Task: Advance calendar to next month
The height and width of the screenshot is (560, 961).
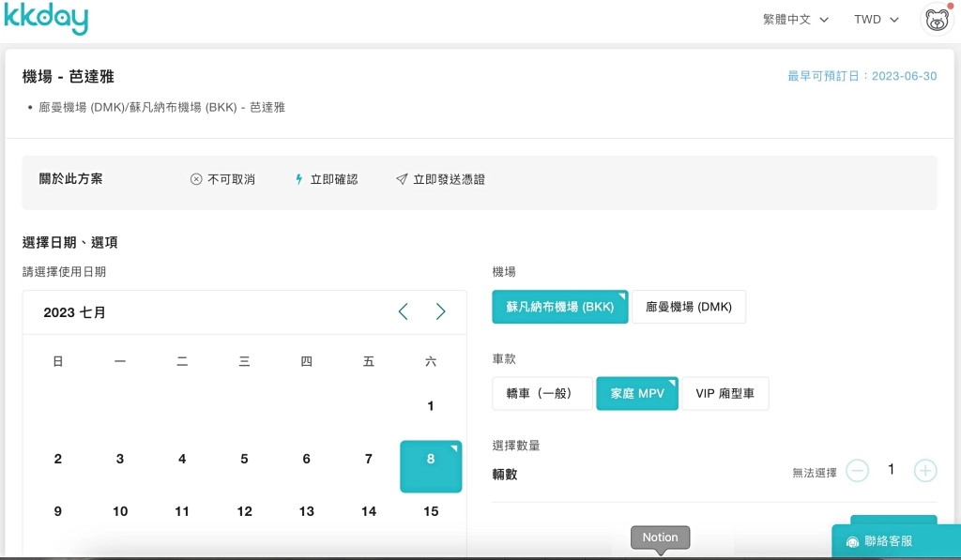Action: 440,312
